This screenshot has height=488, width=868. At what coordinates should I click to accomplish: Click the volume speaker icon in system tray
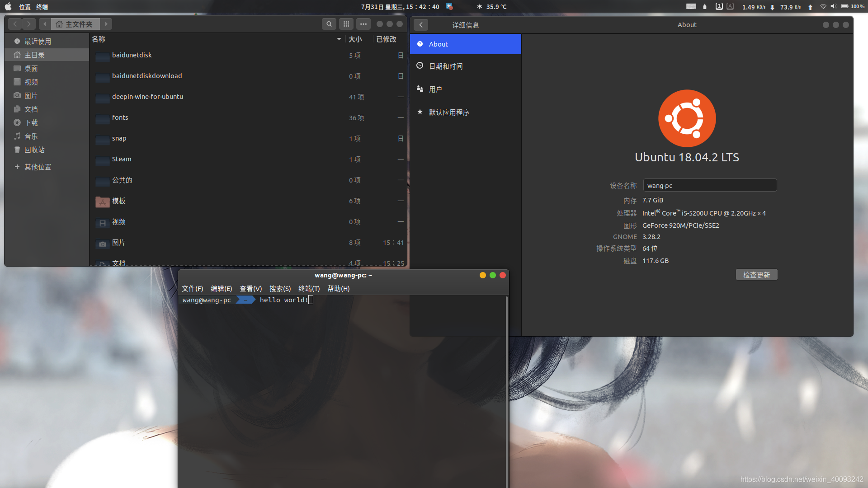click(834, 6)
